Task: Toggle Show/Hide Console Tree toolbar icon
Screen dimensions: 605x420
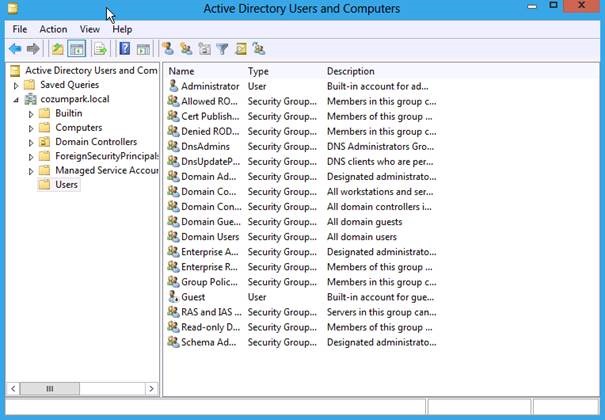Action: 76,49
